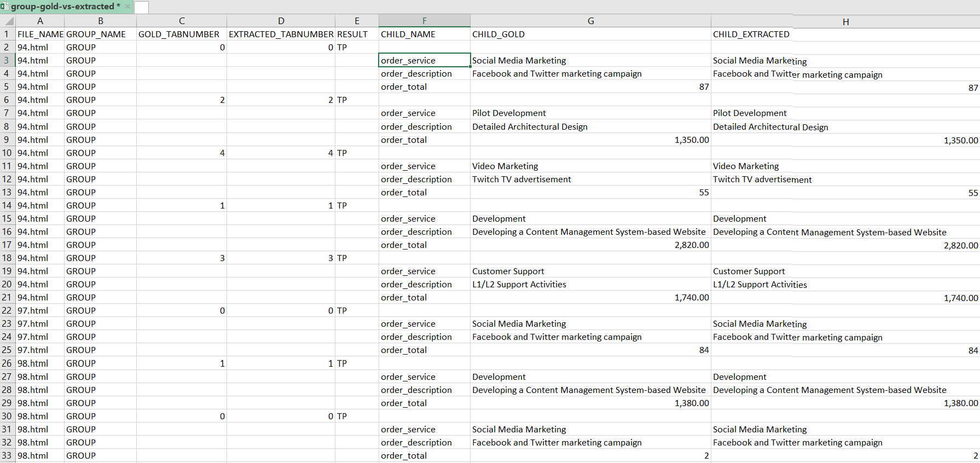Click the GROUP_NAME header cell
Screen dimensions: 980x463
(x=101, y=34)
